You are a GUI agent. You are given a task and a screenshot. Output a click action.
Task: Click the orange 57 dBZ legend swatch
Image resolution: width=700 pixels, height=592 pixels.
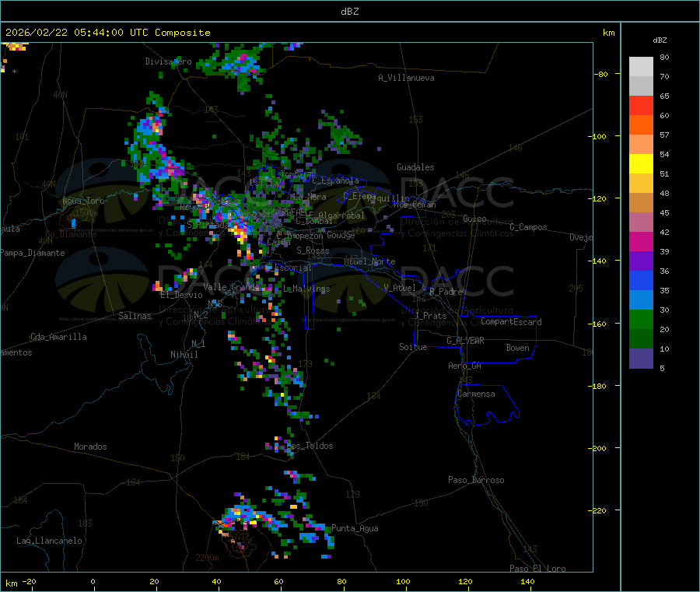[641, 125]
